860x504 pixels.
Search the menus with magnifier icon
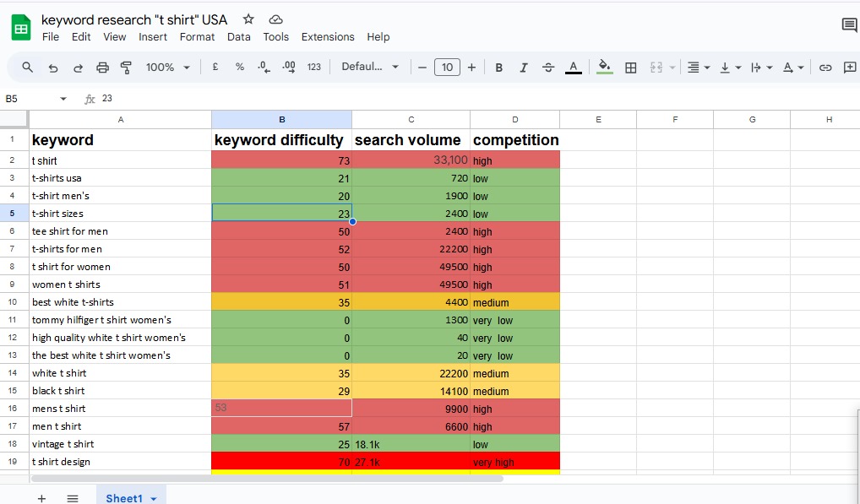(28, 68)
